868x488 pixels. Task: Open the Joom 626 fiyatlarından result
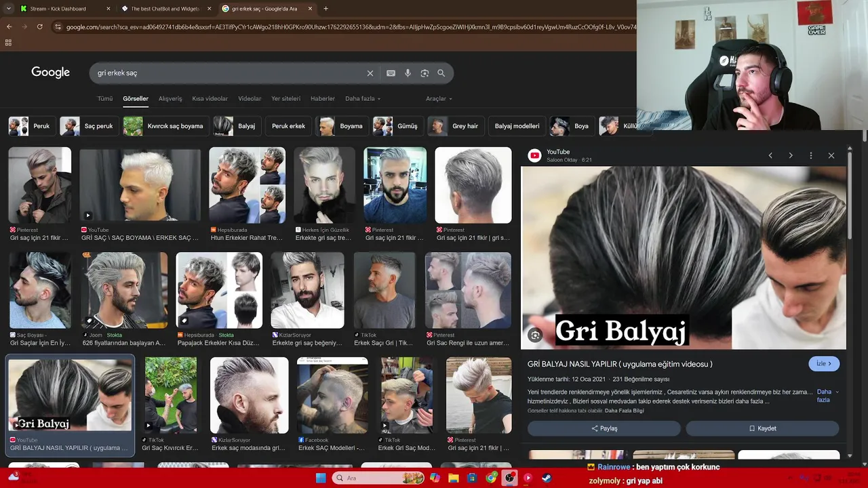coord(124,290)
